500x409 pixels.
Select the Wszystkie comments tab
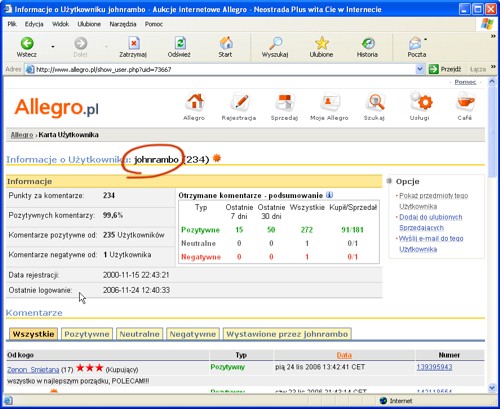33,334
